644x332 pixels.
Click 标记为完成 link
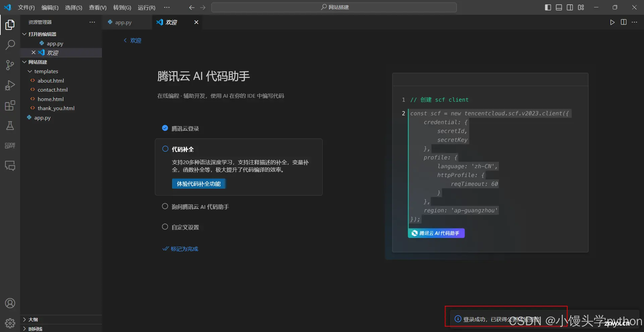coord(180,249)
